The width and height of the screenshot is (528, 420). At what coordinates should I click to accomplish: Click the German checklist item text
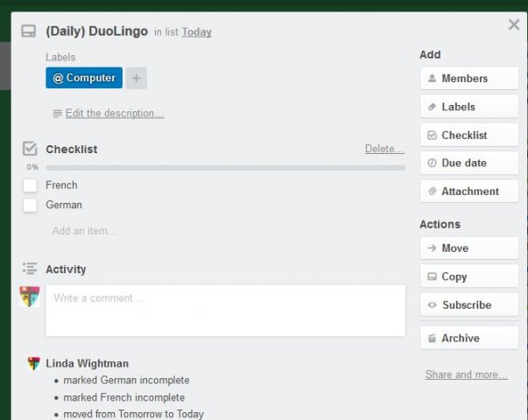[x=64, y=205]
